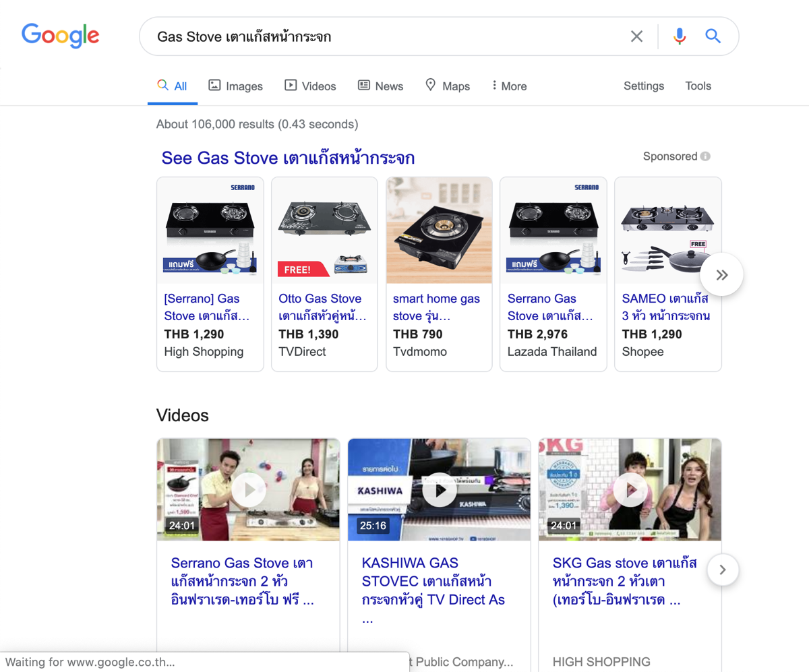Start voice search with microphone icon
Viewport: 809px width, 672px height.
[680, 36]
